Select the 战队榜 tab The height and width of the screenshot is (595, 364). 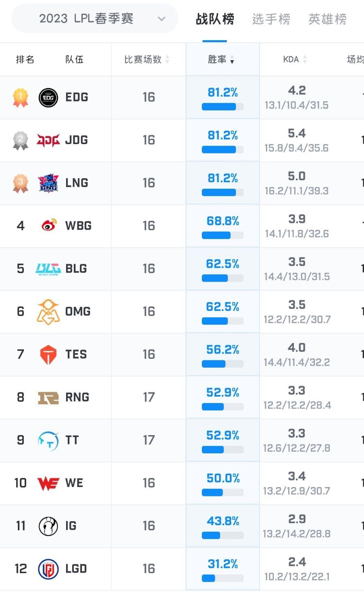coord(215,19)
